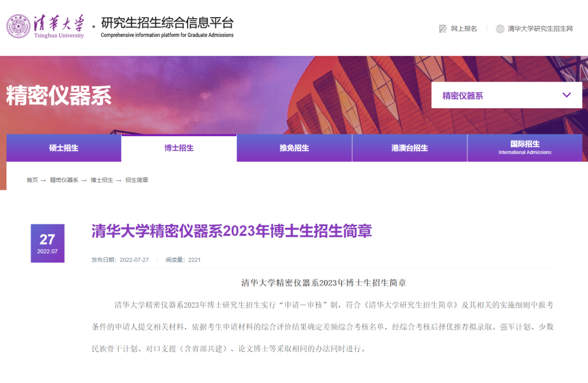This screenshot has width=588, height=383.
Task: Click the globe icon beside 清华大学研究生招生网
Action: point(500,29)
